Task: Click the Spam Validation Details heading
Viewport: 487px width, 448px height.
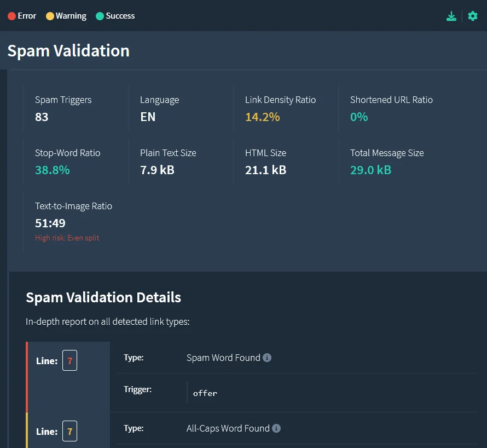Action: pos(103,297)
